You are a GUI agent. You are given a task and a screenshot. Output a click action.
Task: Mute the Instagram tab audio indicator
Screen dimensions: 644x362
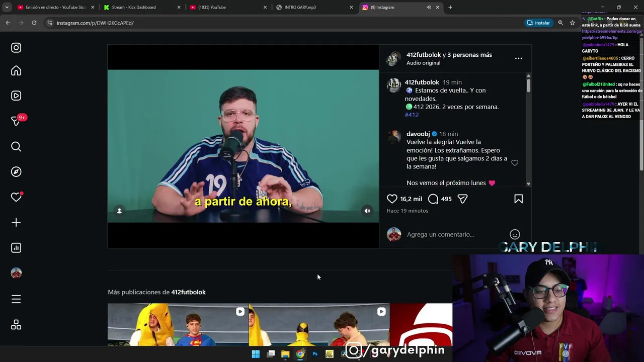tap(429, 8)
